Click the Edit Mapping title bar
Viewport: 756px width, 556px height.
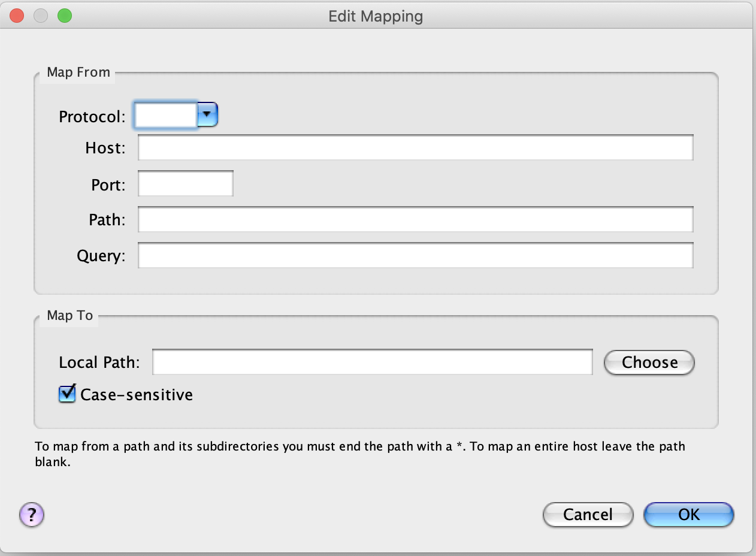pos(375,16)
